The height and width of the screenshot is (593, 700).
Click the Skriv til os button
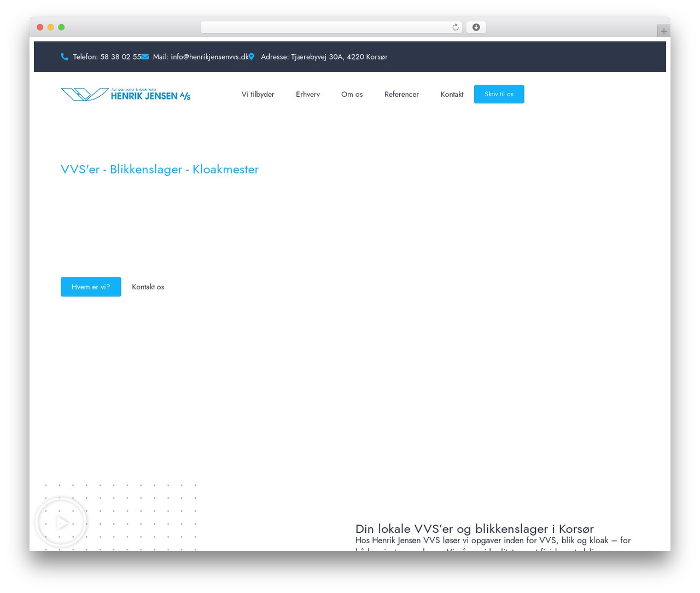[x=499, y=94]
